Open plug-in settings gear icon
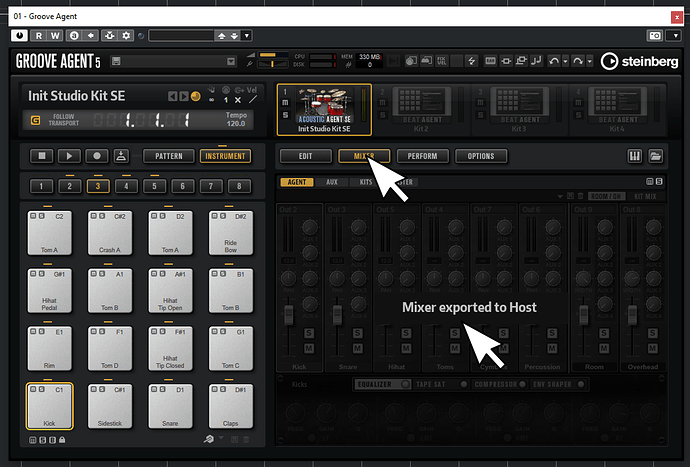Image resolution: width=690 pixels, height=467 pixels. [x=126, y=36]
